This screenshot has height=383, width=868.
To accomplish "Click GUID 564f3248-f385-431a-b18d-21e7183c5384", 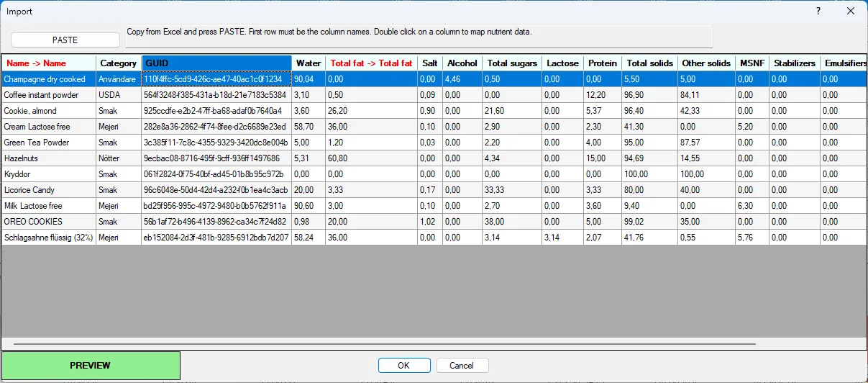I will click(x=216, y=95).
